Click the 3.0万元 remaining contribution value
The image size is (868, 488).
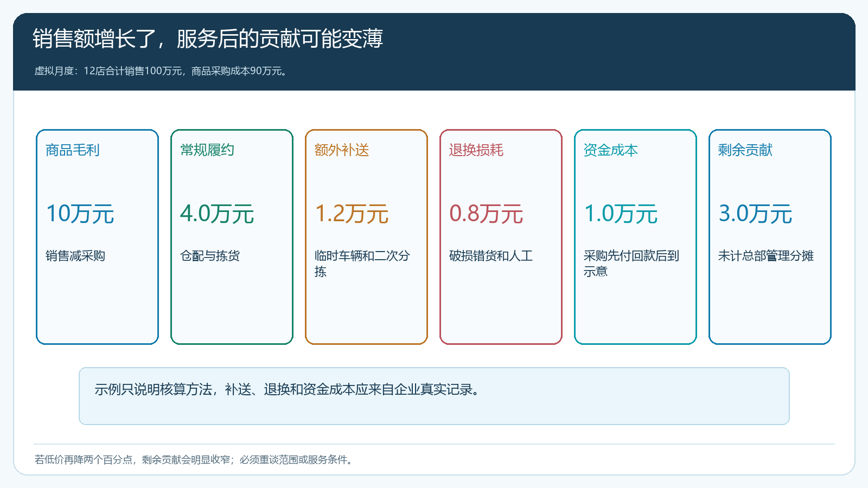pyautogui.click(x=755, y=214)
